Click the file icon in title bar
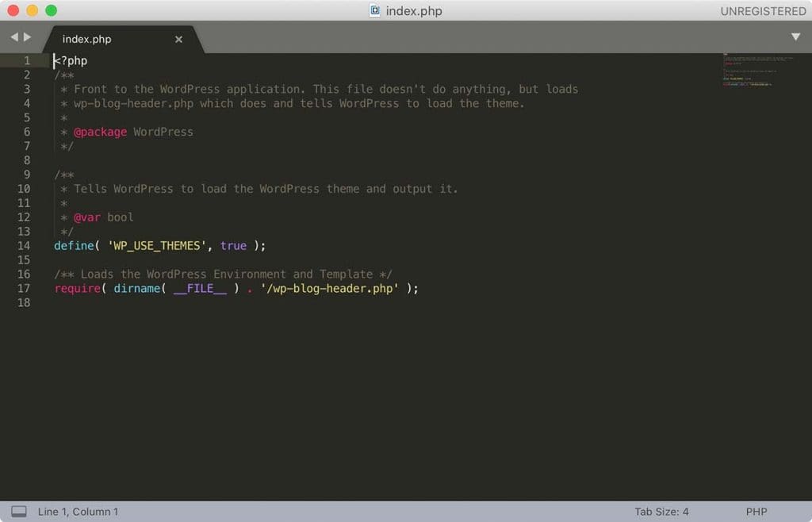 tap(374, 10)
